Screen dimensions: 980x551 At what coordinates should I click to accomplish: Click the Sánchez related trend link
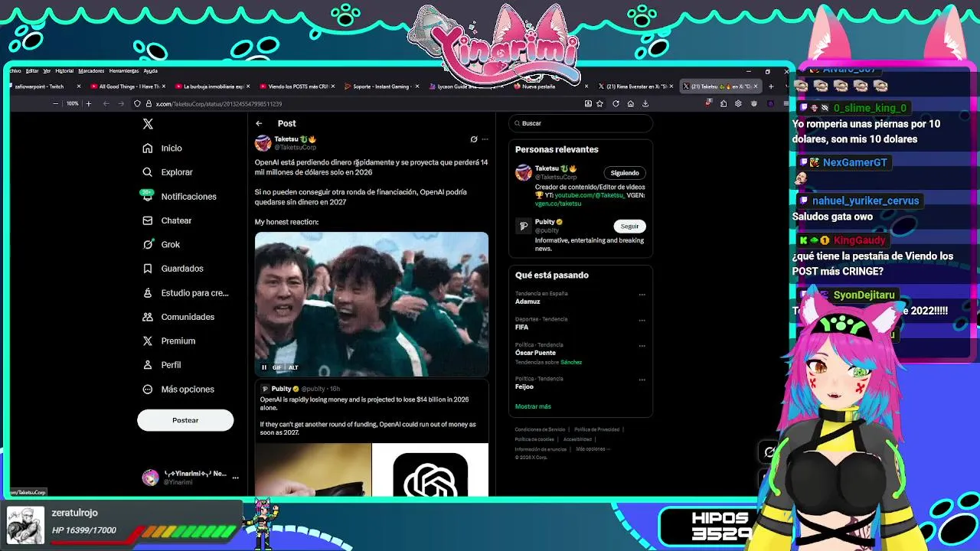[571, 362]
